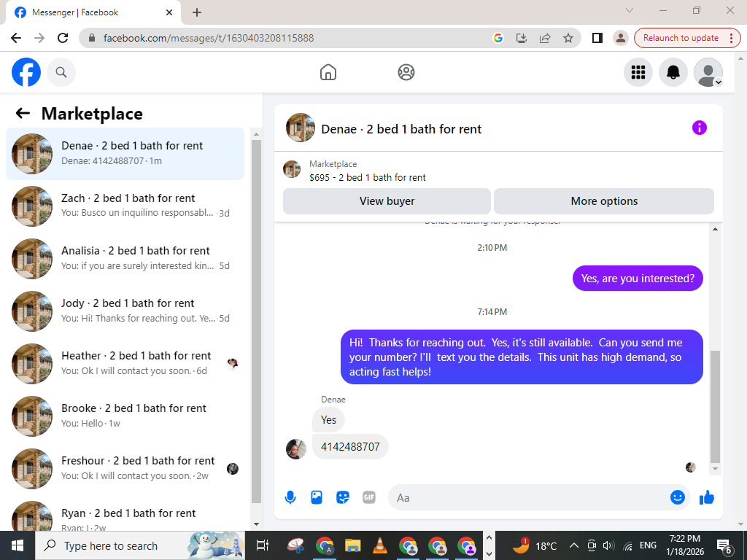The image size is (747, 560).
Task: Open Freshour conversation in list
Action: pyautogui.click(x=125, y=469)
